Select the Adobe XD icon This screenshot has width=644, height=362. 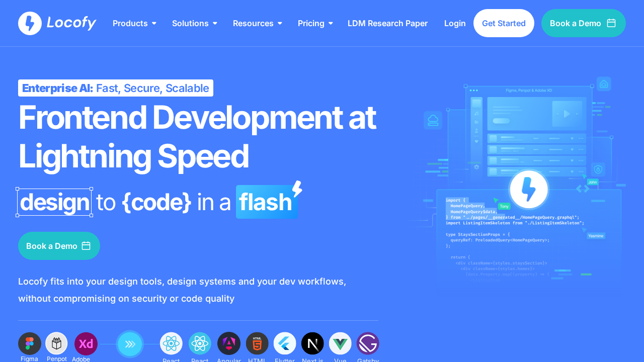click(86, 343)
